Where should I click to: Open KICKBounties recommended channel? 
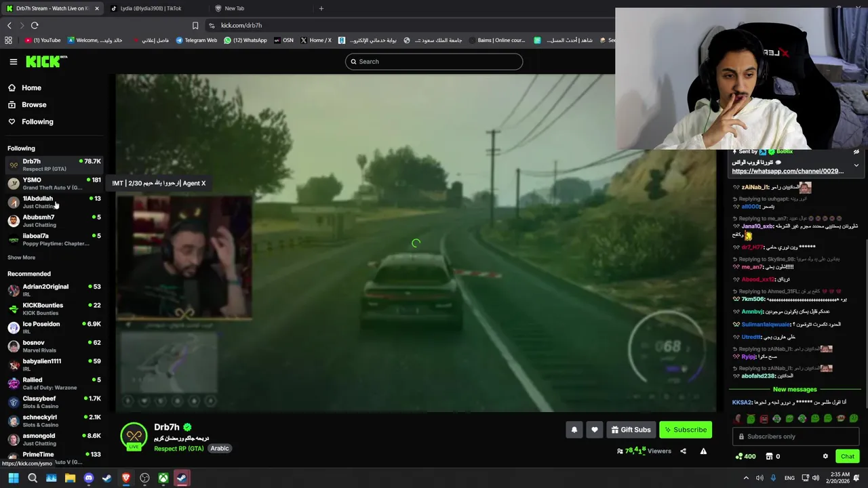click(x=54, y=309)
